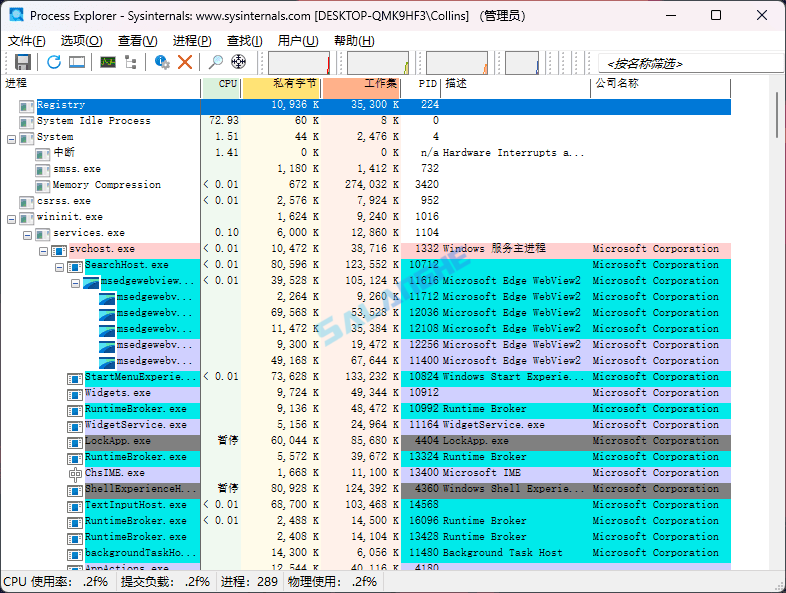Click the StartMenuExperience process icon
This screenshot has width=786, height=593.
pyautogui.click(x=75, y=379)
